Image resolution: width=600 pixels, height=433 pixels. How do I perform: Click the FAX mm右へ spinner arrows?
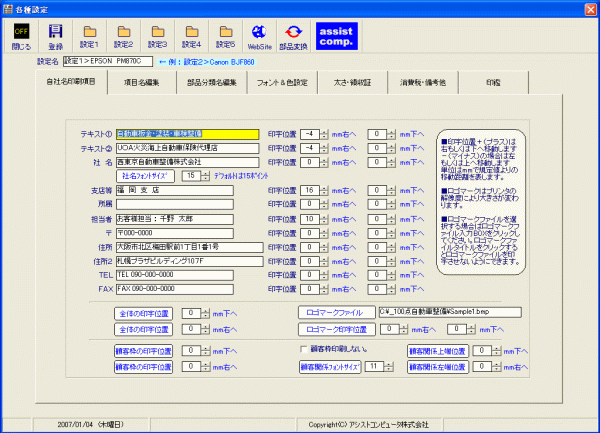click(x=324, y=290)
